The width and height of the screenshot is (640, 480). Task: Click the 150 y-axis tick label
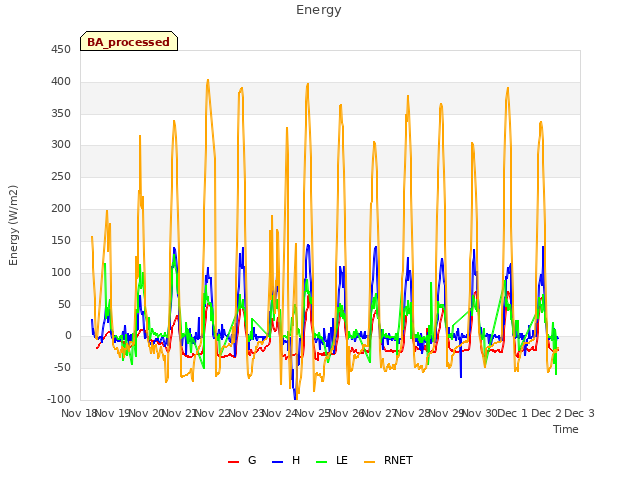click(61, 240)
